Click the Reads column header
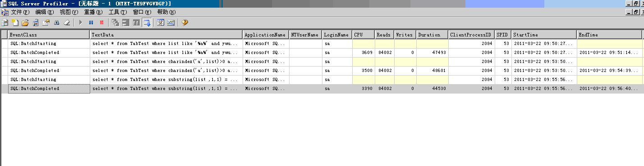Image resolution: width=644 pixels, height=166 pixels. (x=385, y=35)
